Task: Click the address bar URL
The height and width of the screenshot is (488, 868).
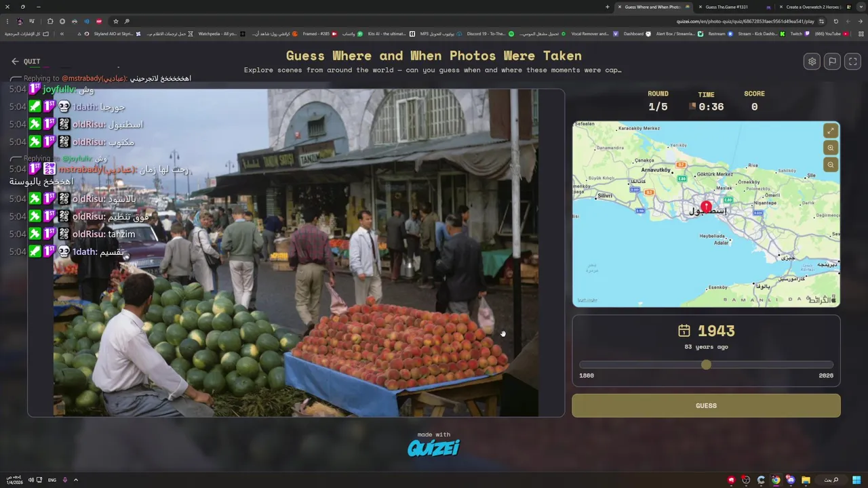Action: 745,21
